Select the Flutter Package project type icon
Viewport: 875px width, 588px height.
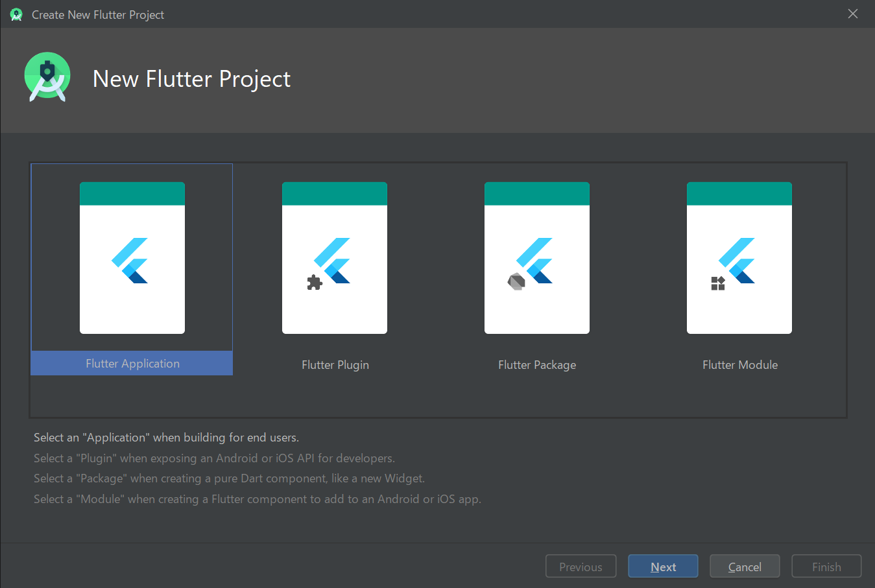click(x=536, y=257)
